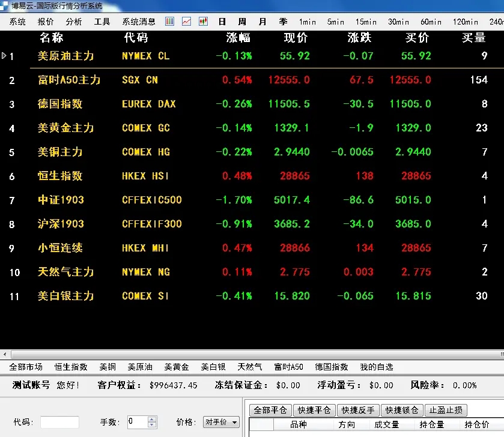
Task: Open the 分析 menu
Action: (x=74, y=22)
